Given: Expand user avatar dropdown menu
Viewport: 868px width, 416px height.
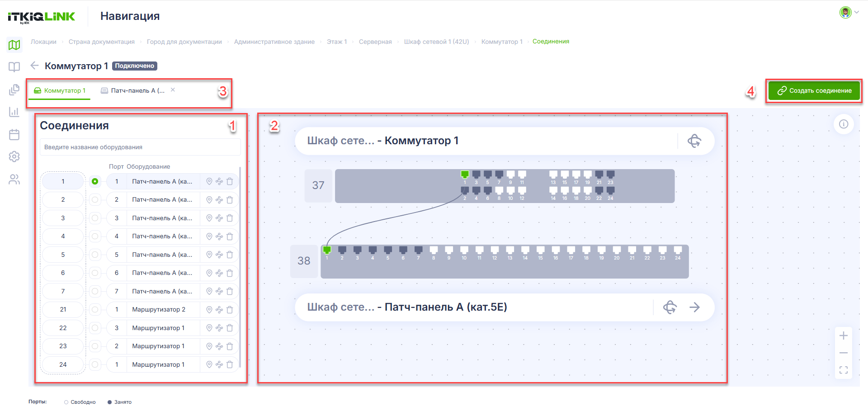Looking at the screenshot, I should pyautogui.click(x=849, y=12).
